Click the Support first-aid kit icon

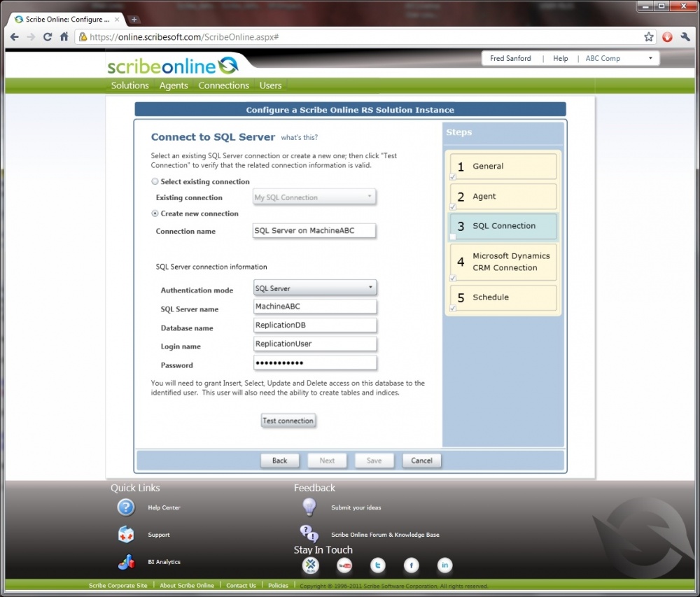(x=126, y=535)
